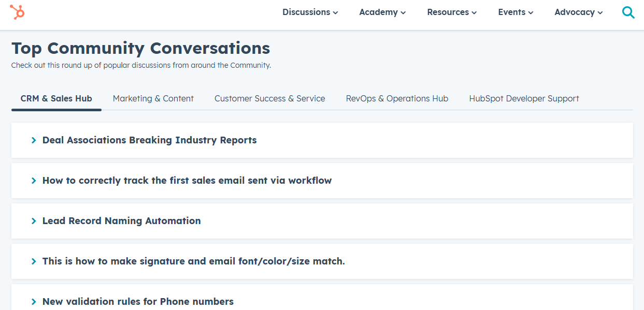Click the 'Check out this round up' subtitle text
644x310 pixels.
[141, 65]
